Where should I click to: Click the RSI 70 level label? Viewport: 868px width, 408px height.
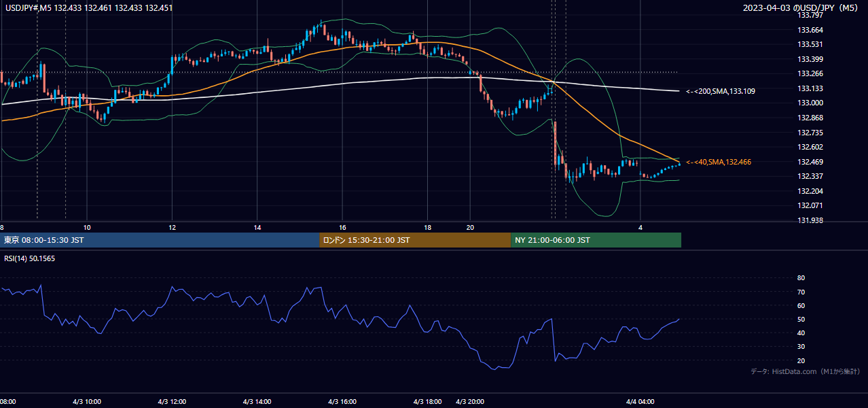(x=801, y=292)
